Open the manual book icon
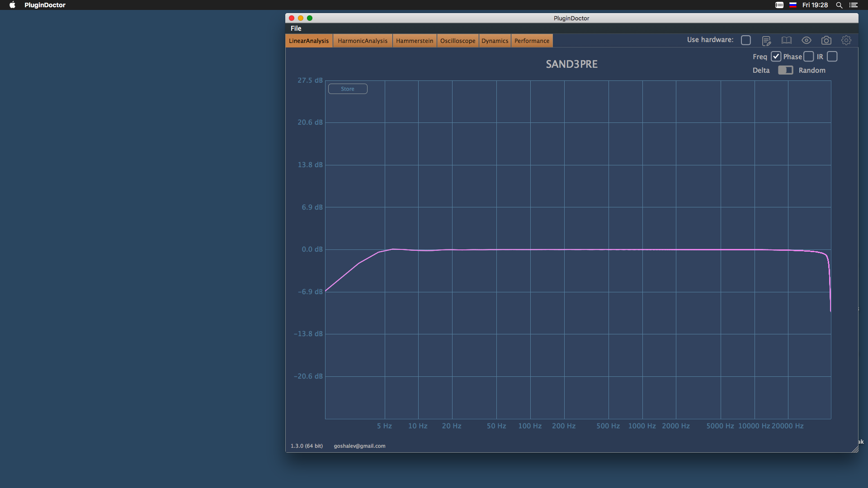Viewport: 868px width, 488px height. point(787,40)
